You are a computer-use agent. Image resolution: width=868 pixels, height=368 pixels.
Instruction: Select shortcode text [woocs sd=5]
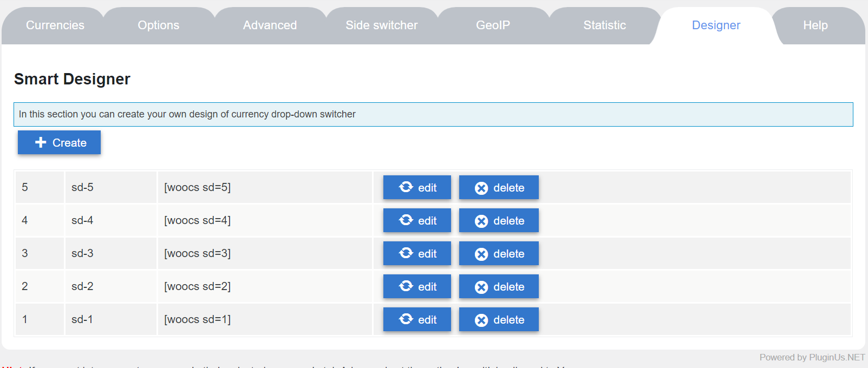[x=198, y=187]
